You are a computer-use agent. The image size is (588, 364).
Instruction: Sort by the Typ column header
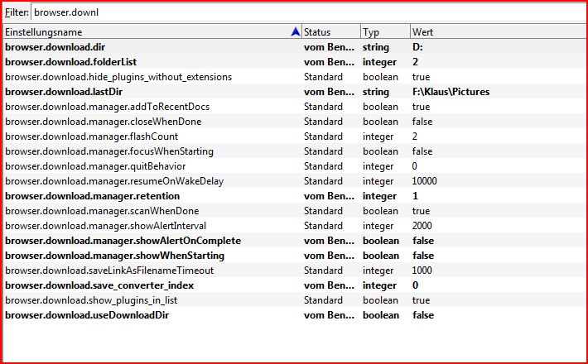pos(384,32)
